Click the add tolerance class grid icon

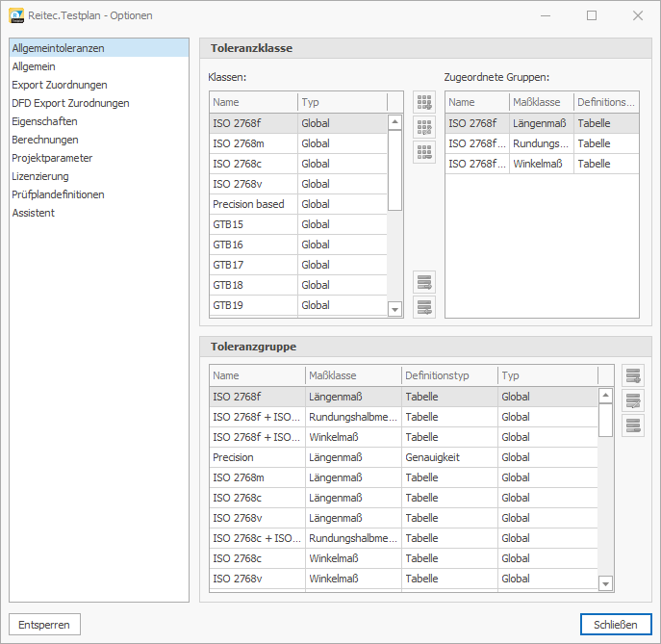(x=423, y=102)
